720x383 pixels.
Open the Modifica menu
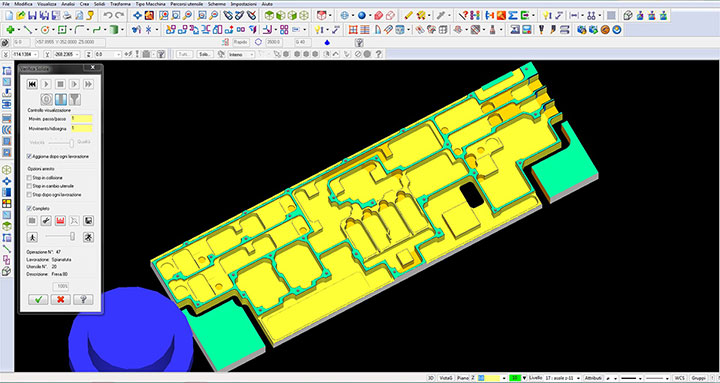(23, 4)
